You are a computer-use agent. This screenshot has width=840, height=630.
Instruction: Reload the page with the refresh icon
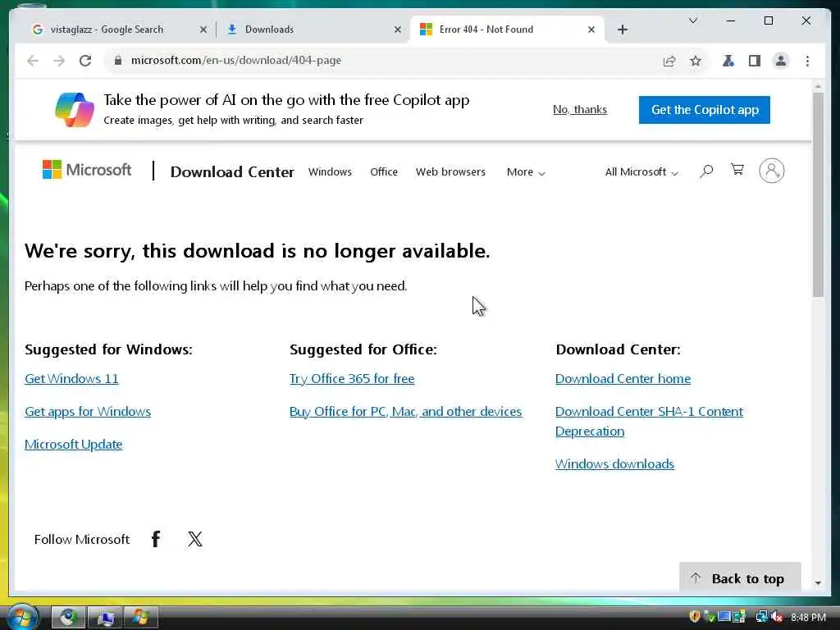(x=85, y=61)
